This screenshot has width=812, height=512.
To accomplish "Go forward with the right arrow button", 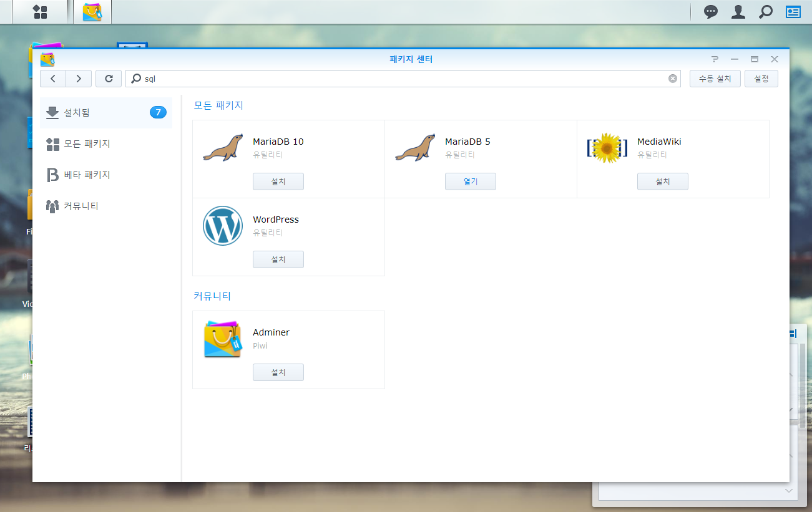I will [x=79, y=79].
